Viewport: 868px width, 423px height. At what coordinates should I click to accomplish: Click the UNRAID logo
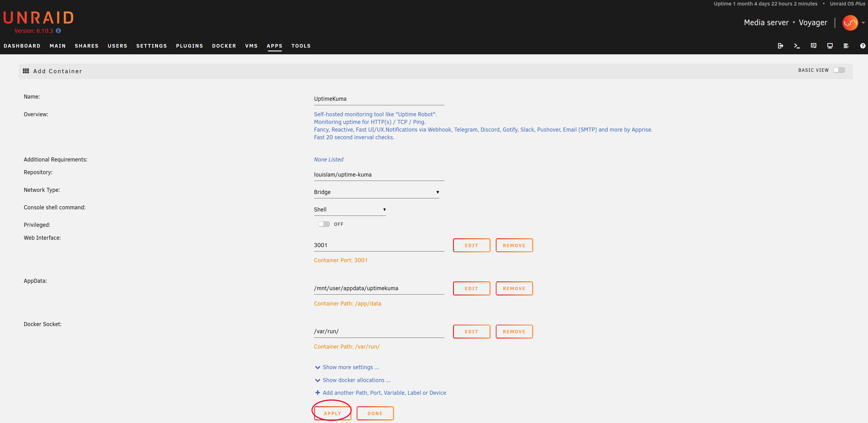pyautogui.click(x=38, y=17)
